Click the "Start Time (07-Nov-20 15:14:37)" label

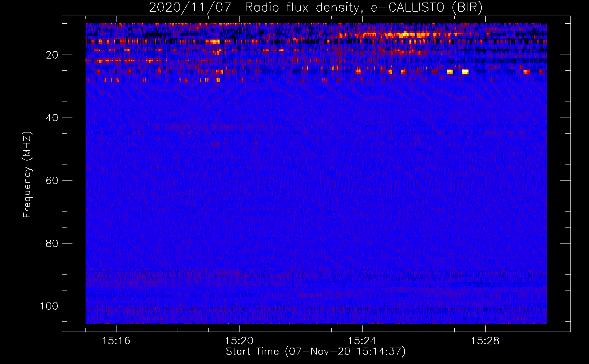coord(316,352)
